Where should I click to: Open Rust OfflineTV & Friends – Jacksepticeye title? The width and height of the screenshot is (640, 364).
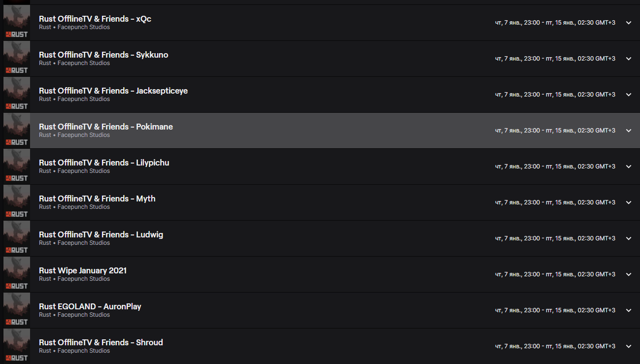click(x=113, y=91)
